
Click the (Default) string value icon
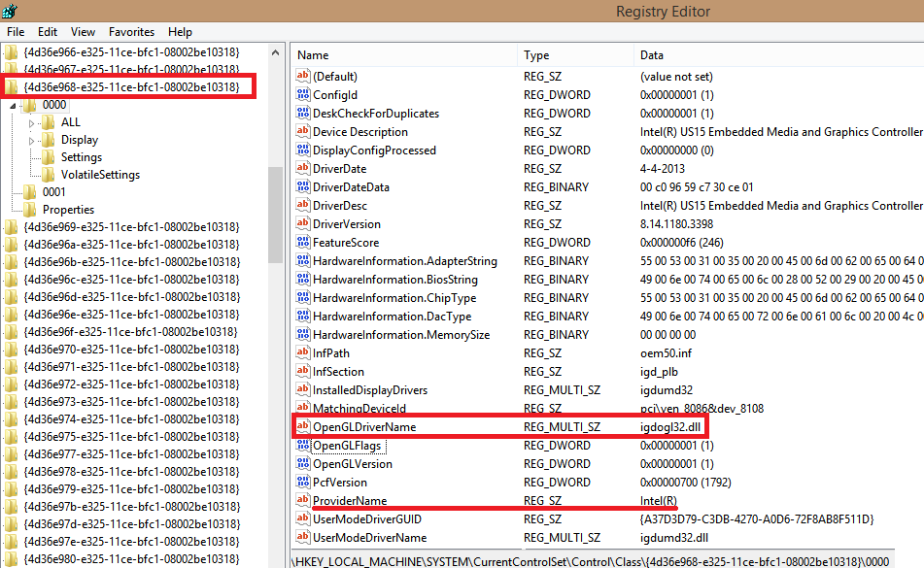pos(303,76)
